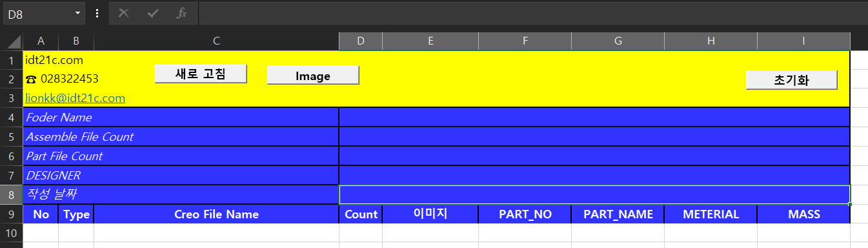The image size is (868, 248).
Task: Click the Type header cell
Action: (76, 214)
